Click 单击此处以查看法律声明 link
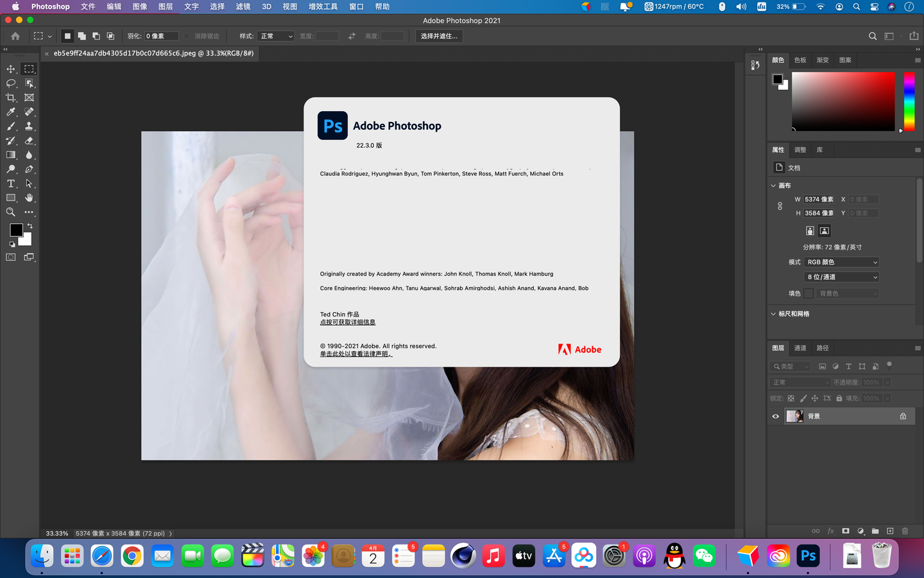This screenshot has height=578, width=924. click(x=356, y=354)
